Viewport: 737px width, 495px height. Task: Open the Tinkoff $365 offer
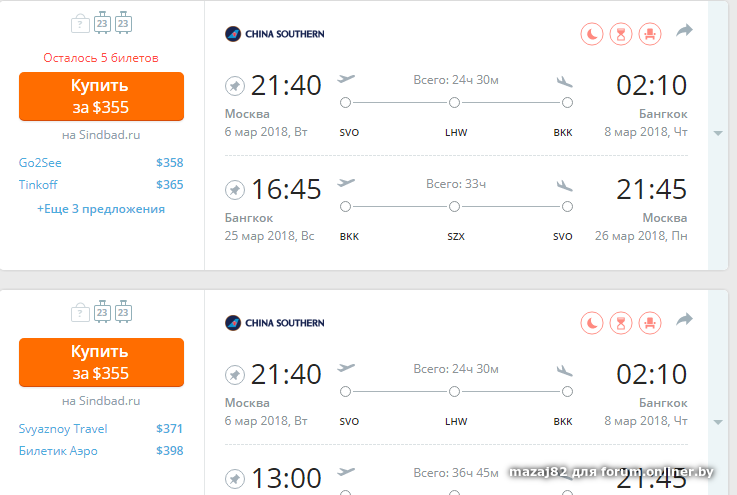tap(101, 184)
